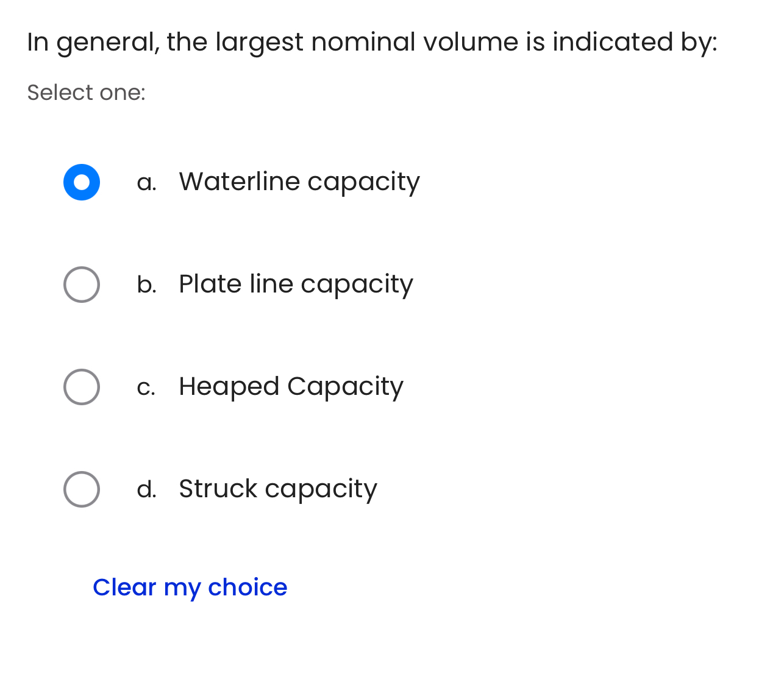
Task: Select the Plate line capacity radio button
Action: point(82,284)
